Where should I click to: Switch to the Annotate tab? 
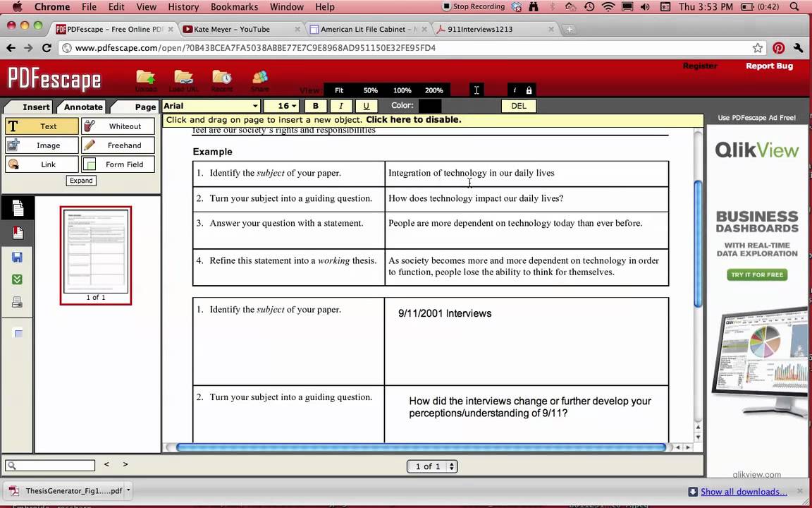click(x=83, y=107)
